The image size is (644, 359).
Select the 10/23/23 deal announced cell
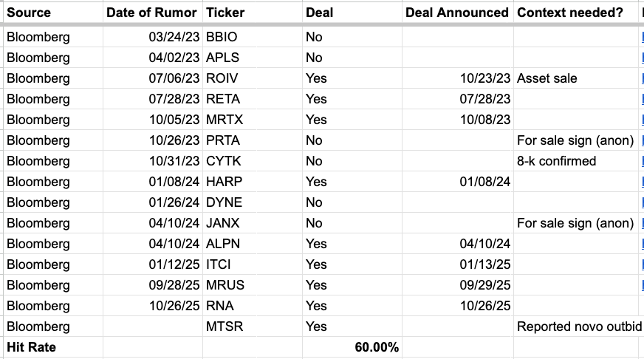coord(458,78)
